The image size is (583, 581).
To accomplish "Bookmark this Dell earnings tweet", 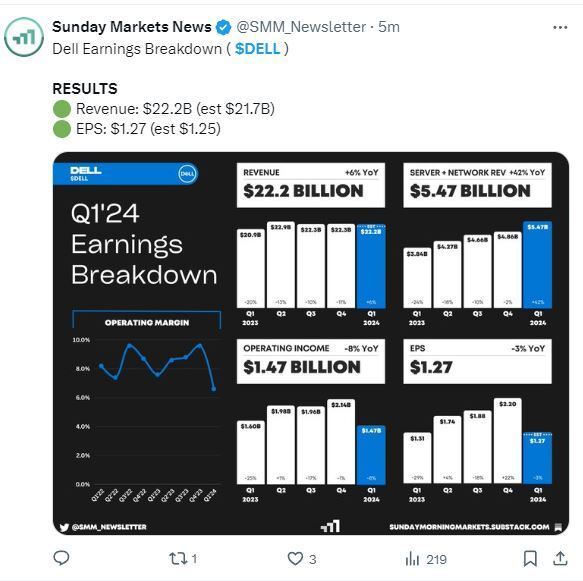I will point(530,558).
